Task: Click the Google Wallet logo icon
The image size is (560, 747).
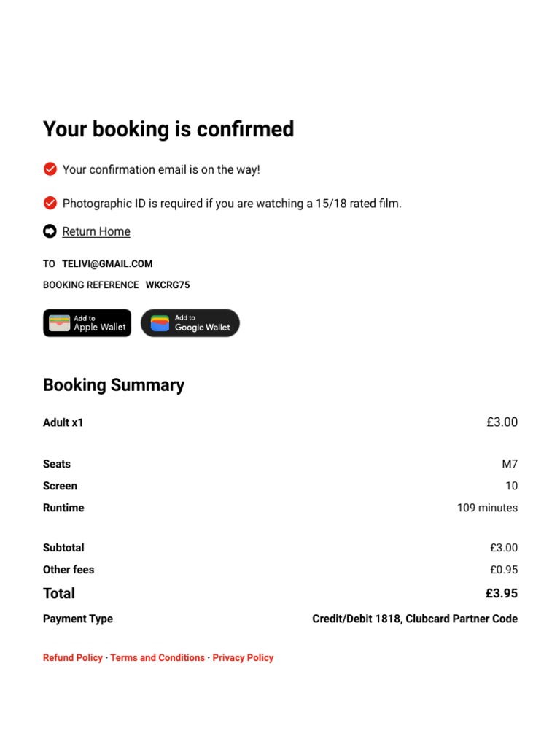Action: pos(160,323)
